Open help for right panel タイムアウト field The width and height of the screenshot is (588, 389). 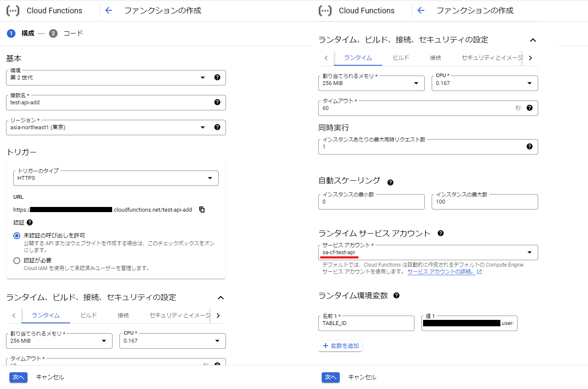[x=530, y=108]
